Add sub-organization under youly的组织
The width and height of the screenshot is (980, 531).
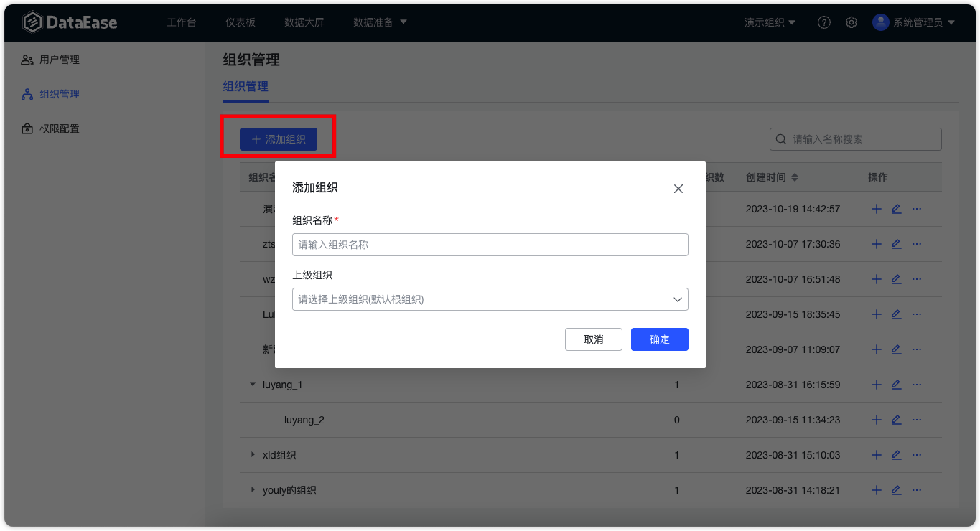coord(876,490)
